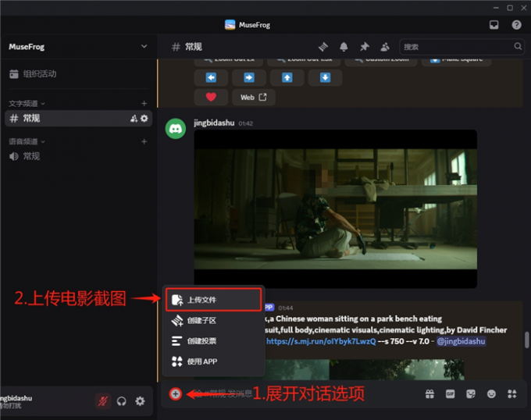Open the generated image grid preview
Image resolution: width=531 pixels, height=420 pixels.
[365, 369]
